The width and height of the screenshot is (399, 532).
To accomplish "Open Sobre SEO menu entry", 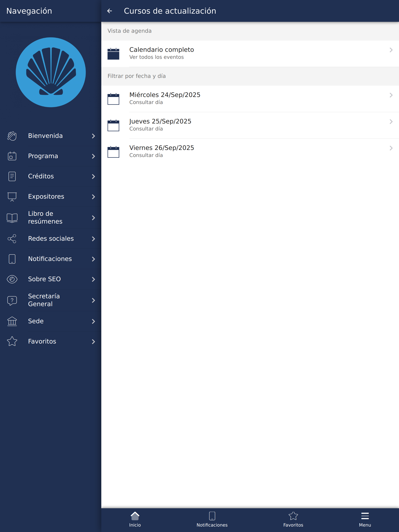I will 50,279.
